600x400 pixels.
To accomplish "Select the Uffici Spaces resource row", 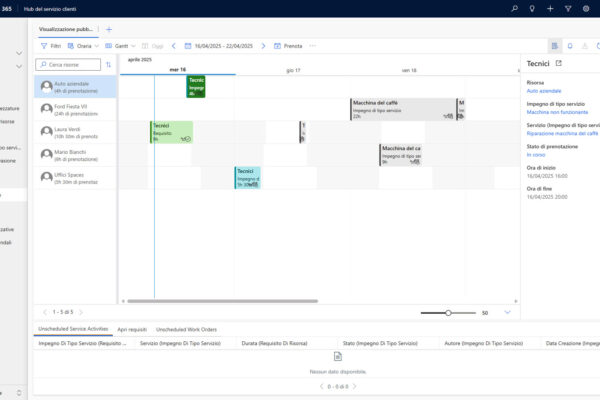I will pos(75,178).
